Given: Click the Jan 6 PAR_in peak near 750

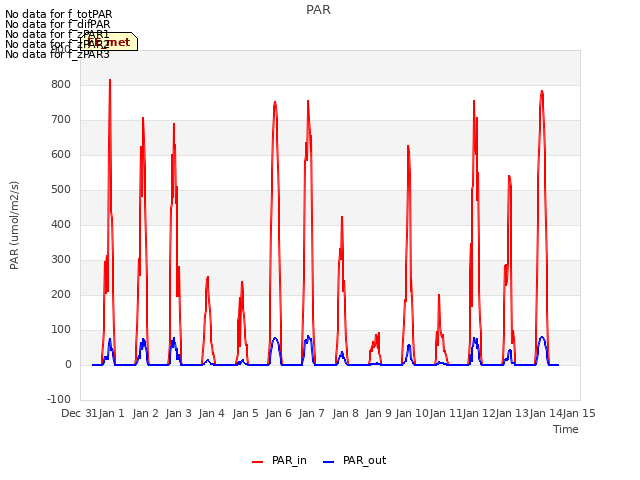Looking at the screenshot, I should [275, 102].
